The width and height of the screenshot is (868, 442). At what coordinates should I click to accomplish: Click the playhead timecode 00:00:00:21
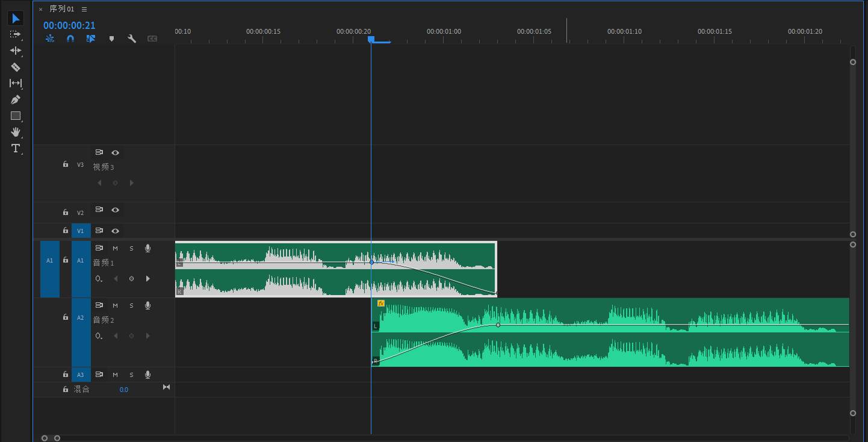click(69, 25)
